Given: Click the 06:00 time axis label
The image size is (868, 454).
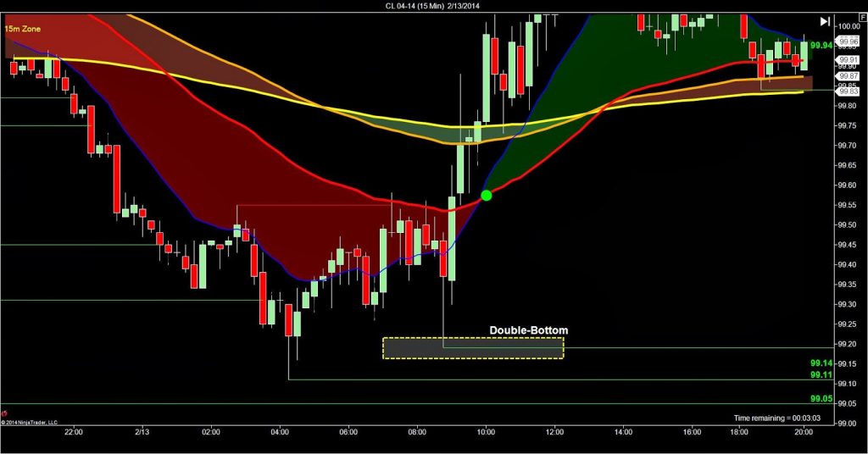Looking at the screenshot, I should pos(348,432).
